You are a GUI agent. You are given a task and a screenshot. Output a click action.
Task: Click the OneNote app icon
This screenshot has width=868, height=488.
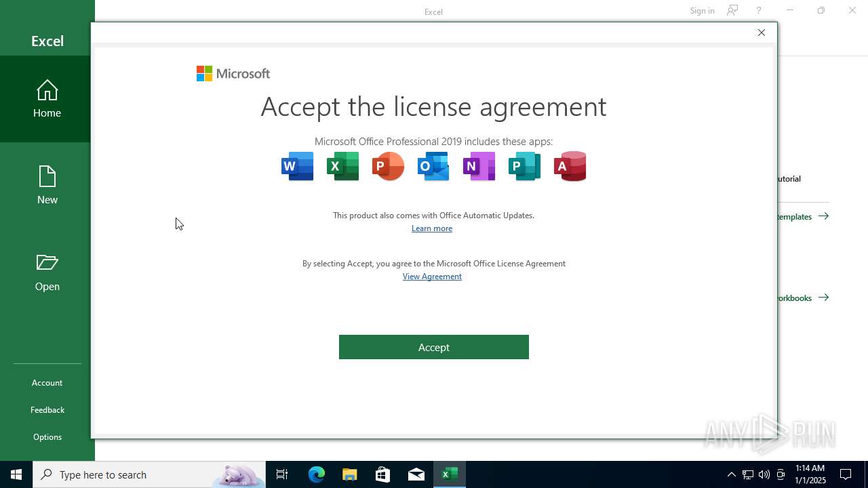click(x=479, y=166)
